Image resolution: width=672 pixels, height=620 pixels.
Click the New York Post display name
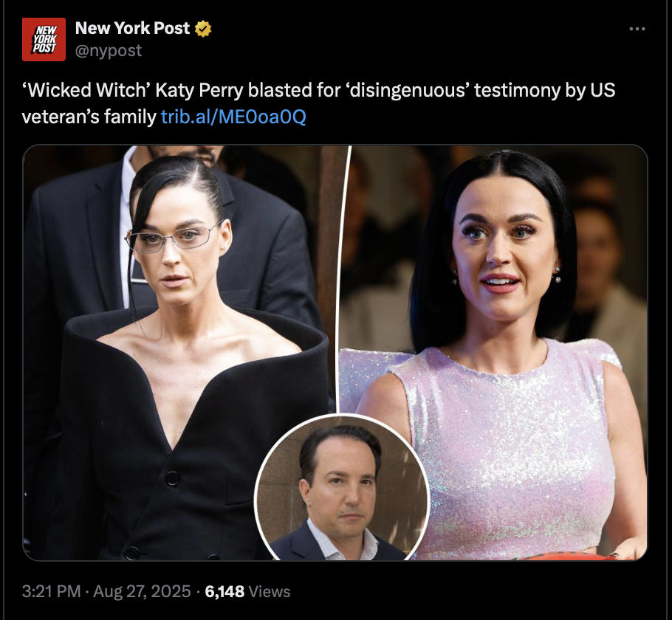point(132,28)
